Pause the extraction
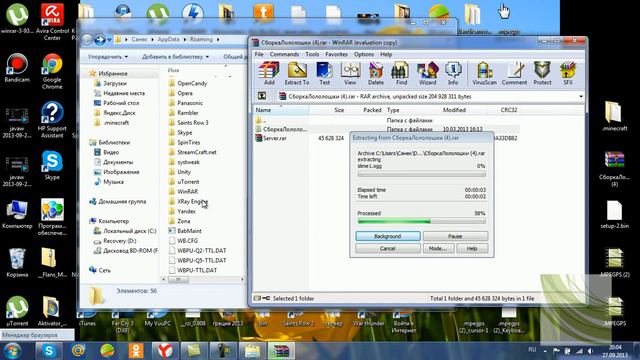Viewport: 640px width, 360px height. click(455, 236)
